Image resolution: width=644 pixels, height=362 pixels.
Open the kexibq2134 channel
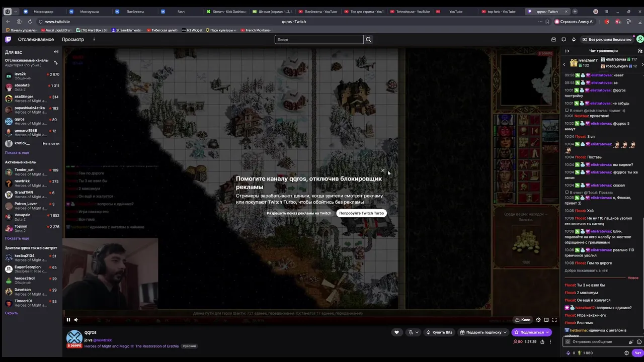click(32, 258)
